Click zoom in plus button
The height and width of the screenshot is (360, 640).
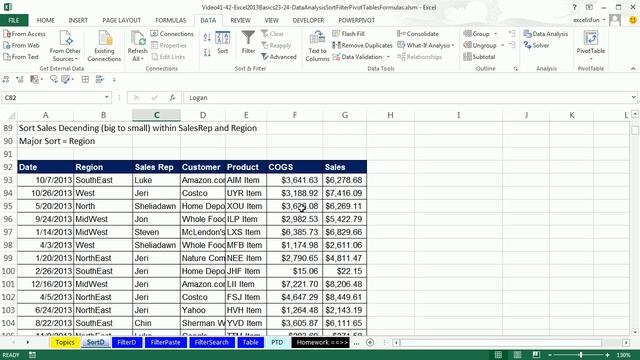608,355
